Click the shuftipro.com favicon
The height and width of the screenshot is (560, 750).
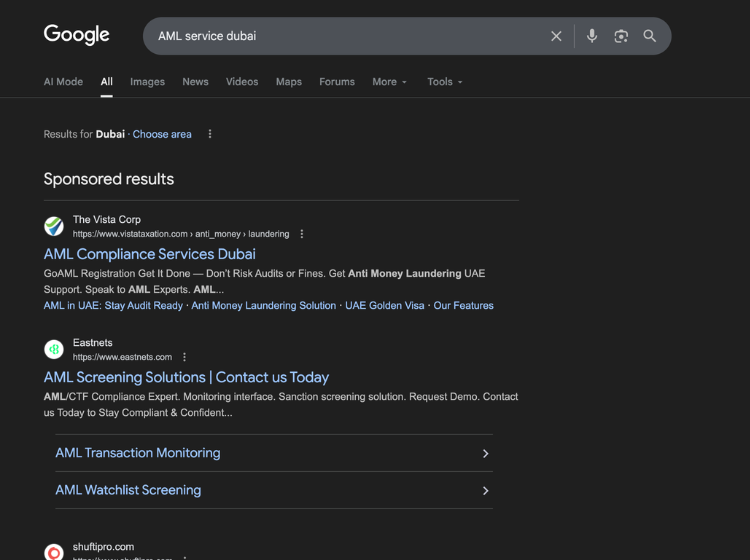(x=54, y=552)
